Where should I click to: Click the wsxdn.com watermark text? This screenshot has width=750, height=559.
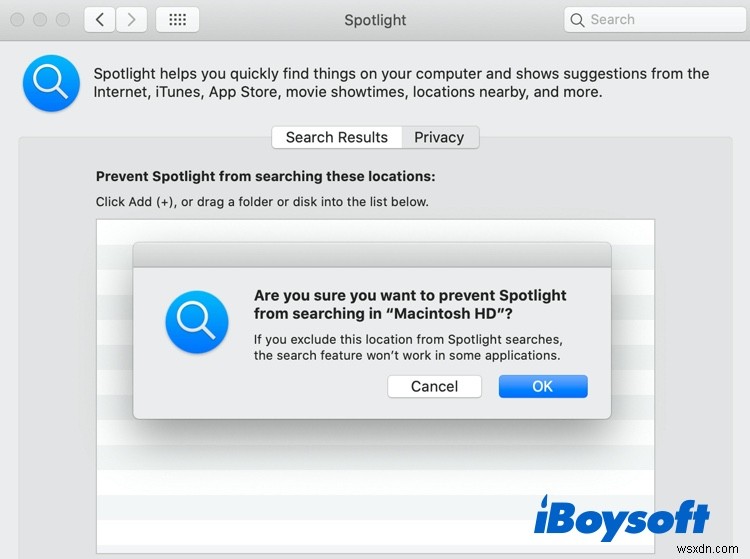(708, 548)
